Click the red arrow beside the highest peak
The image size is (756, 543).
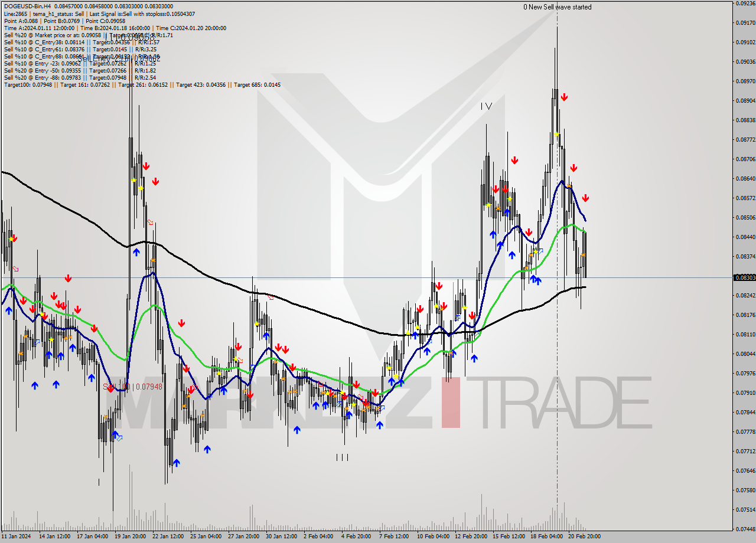565,97
